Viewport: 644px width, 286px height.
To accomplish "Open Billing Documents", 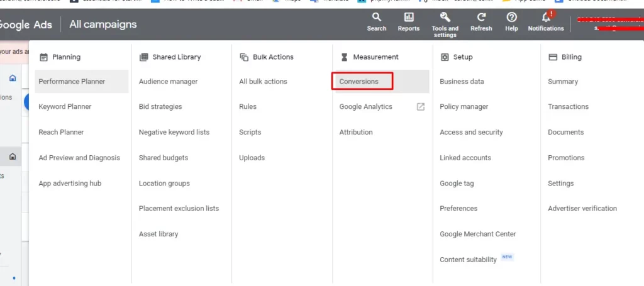I will (566, 132).
